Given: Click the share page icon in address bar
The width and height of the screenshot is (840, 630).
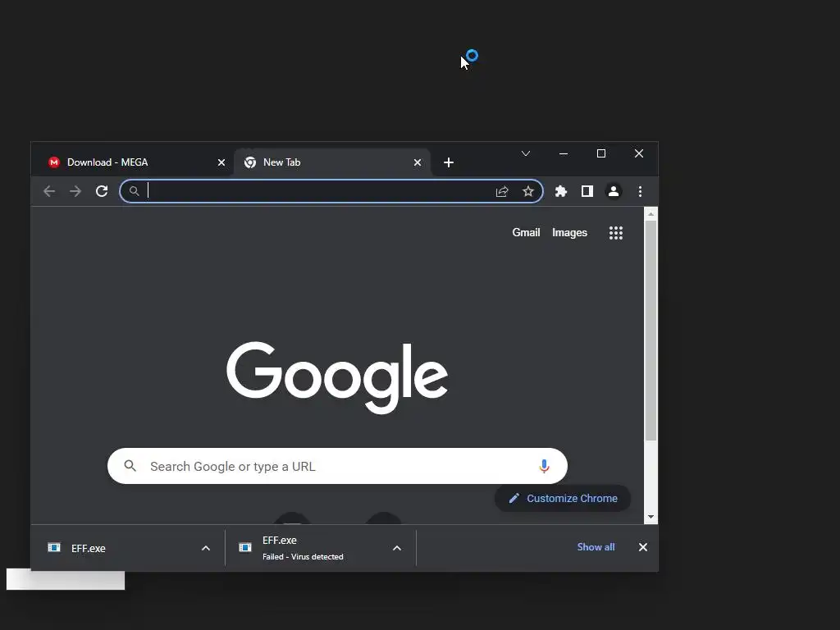Looking at the screenshot, I should (x=502, y=191).
